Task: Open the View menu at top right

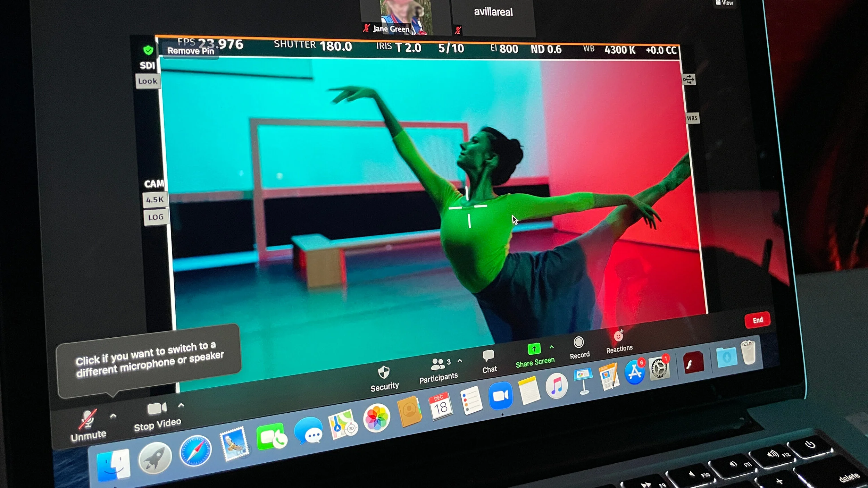Action: tap(724, 3)
